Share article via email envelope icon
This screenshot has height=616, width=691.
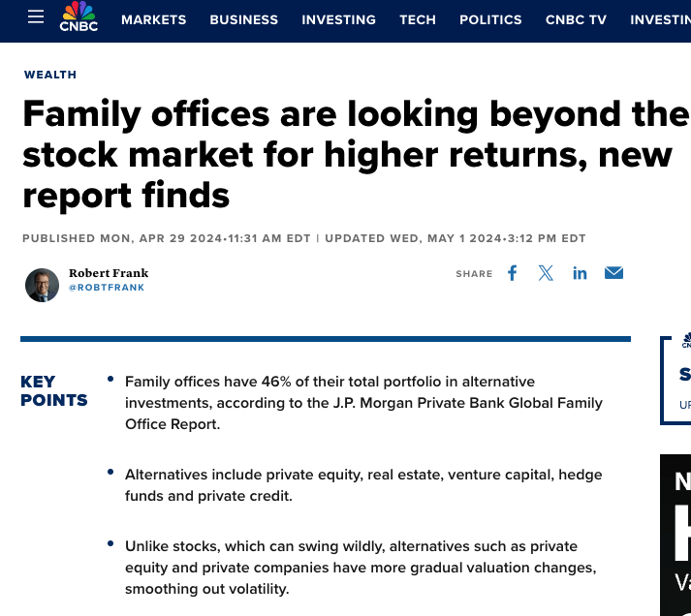613,273
